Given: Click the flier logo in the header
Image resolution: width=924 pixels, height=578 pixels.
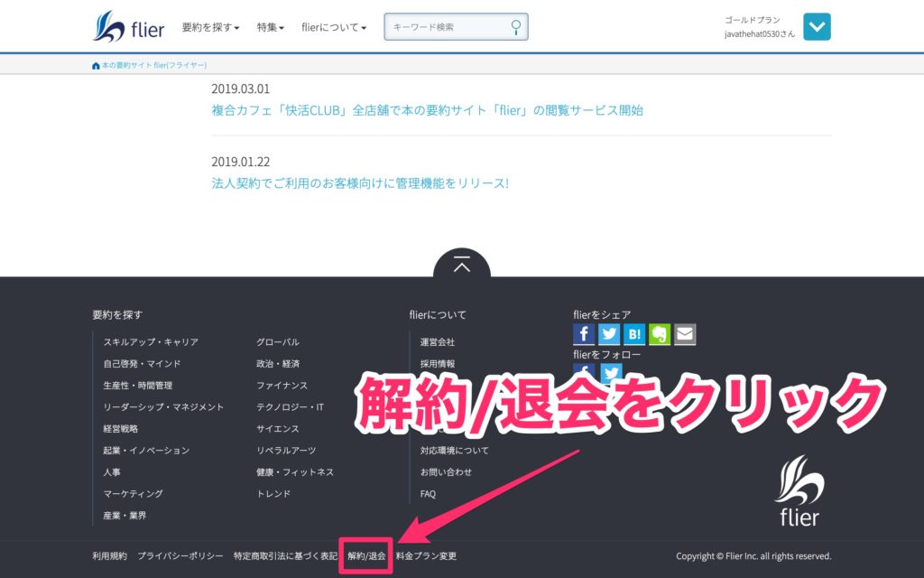Looking at the screenshot, I should coord(128,26).
